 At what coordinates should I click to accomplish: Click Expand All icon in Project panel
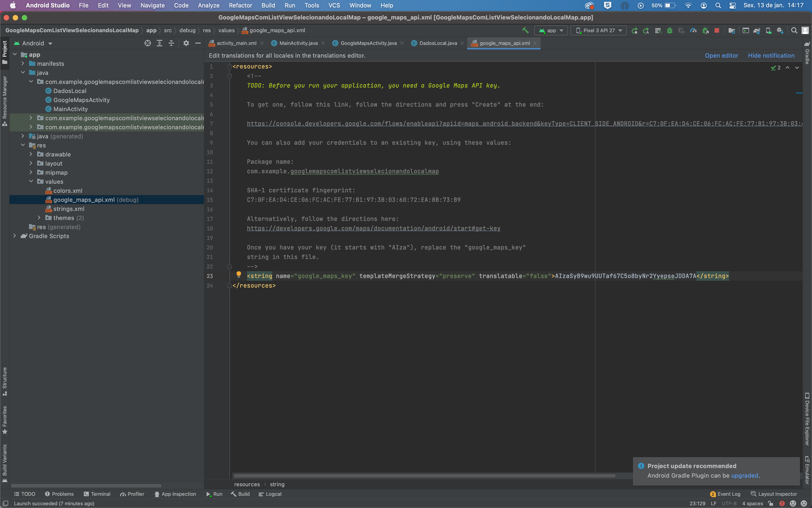point(159,43)
